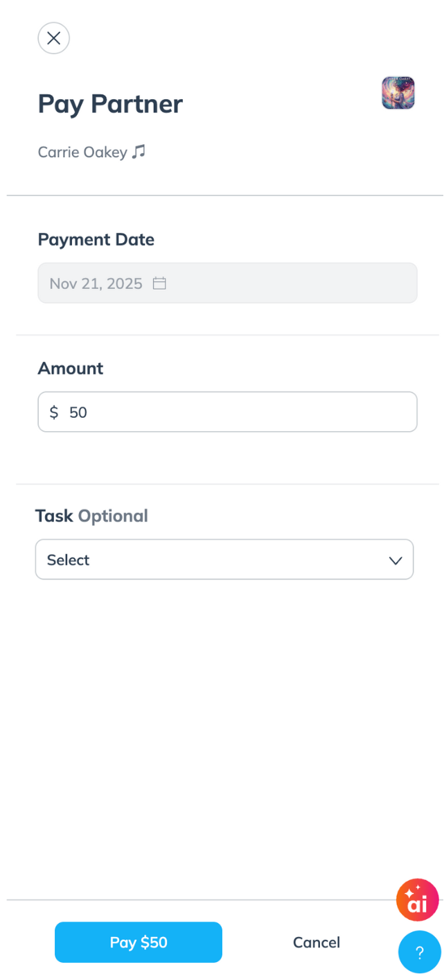Click the Payment Date label

(x=96, y=240)
